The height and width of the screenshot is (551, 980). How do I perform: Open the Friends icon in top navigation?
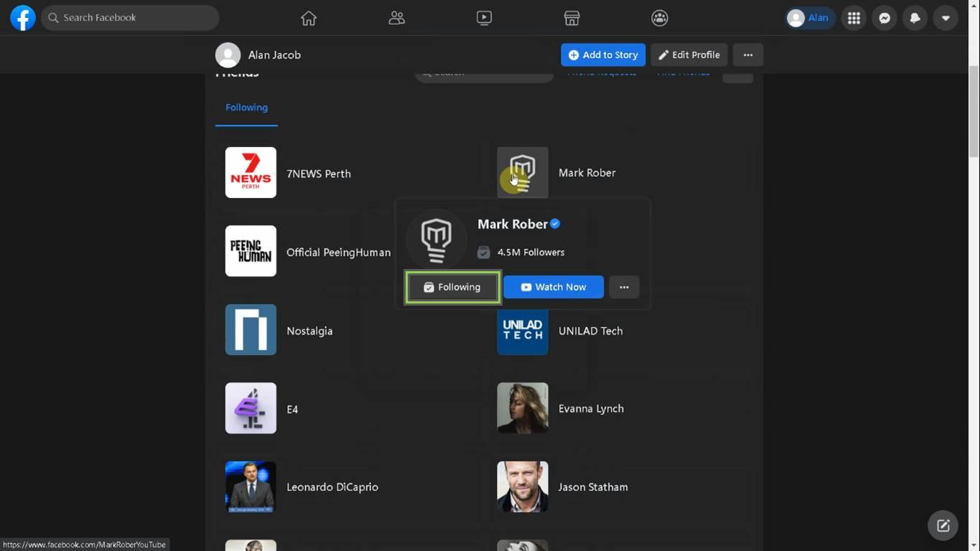[x=396, y=18]
